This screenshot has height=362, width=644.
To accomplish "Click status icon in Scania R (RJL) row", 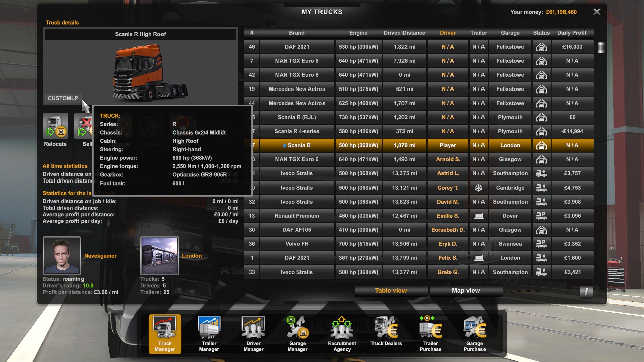I will 541,117.
